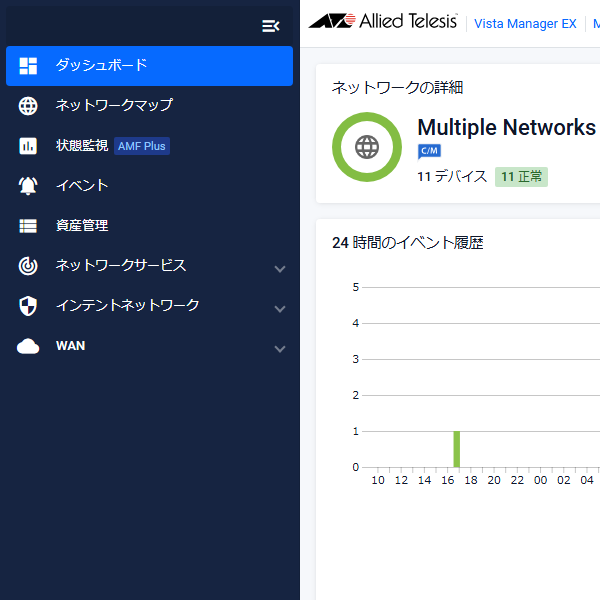This screenshot has width=600, height=600.
Task: Click the WAN cloud icon
Action: [28, 346]
